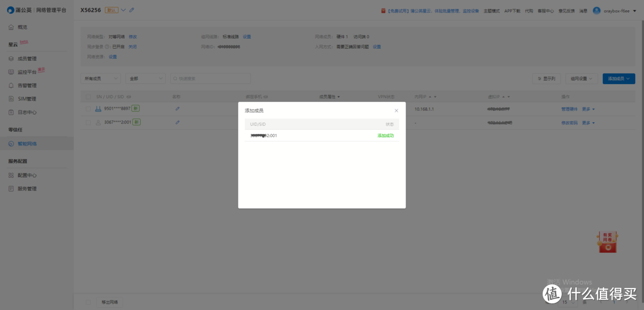Click the router icon on 9501****8897 row

point(98,109)
